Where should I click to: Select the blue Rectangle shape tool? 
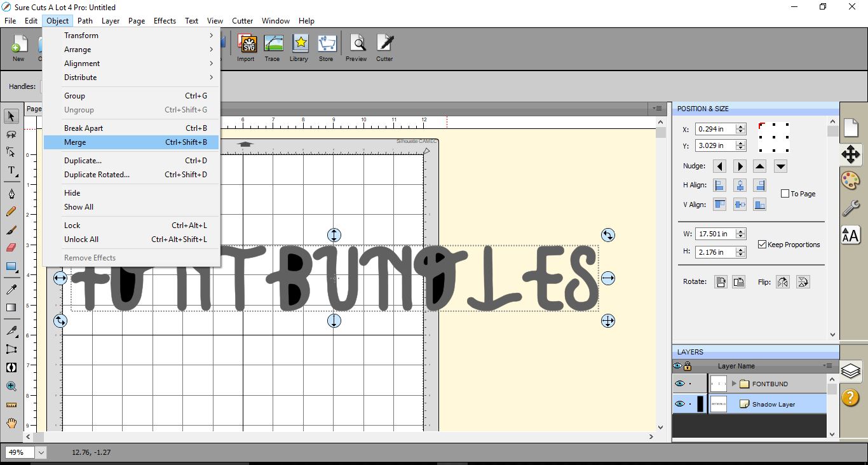tap(11, 266)
